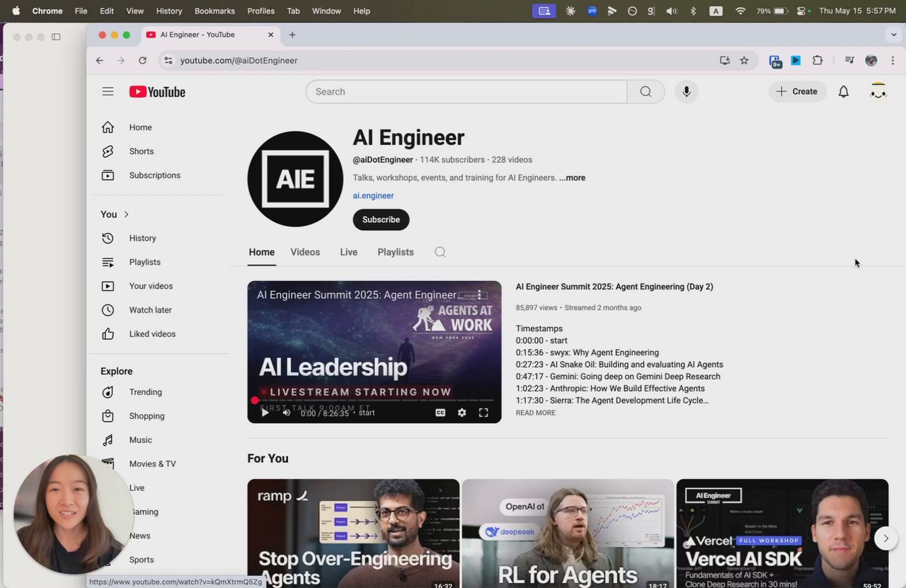Open the ai.engineer website link
The width and height of the screenshot is (906, 588).
coord(373,196)
